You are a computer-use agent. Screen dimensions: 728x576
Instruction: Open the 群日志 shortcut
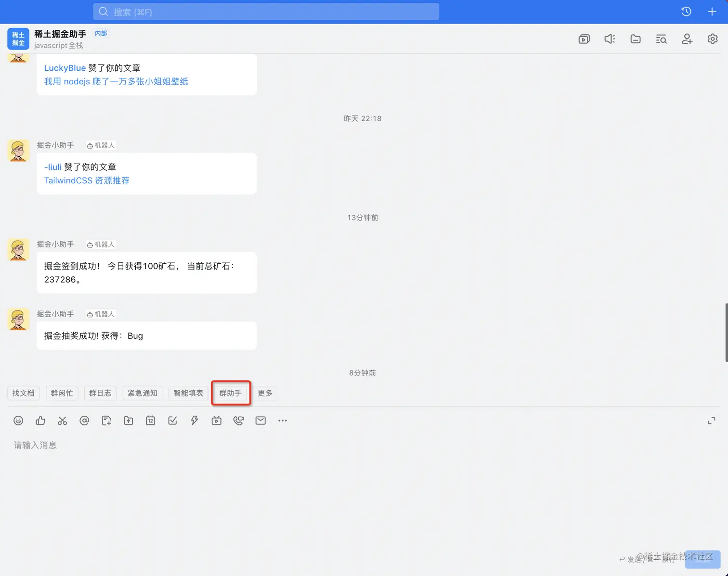click(x=100, y=393)
